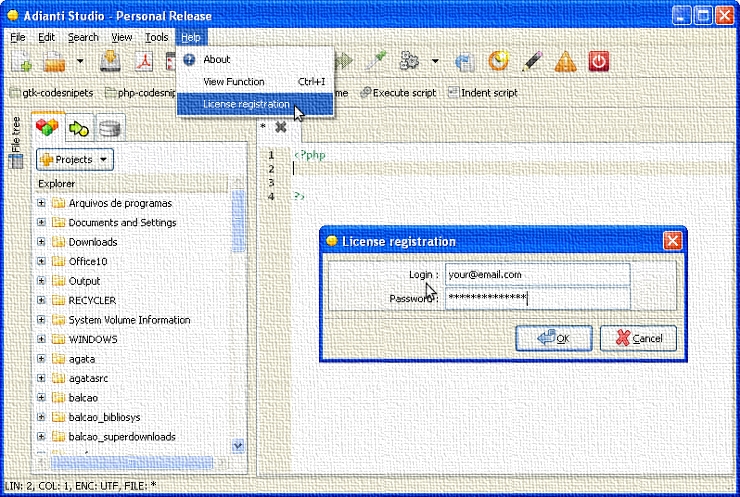Viewport: 740px width, 497px height.
Task: Click OK in License registration dialog
Action: coord(554,338)
